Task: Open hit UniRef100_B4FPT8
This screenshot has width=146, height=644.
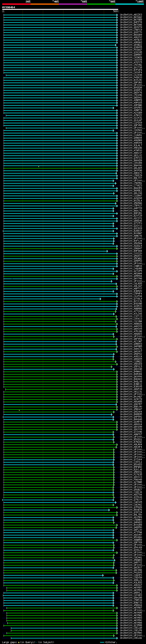Action: point(131,22)
